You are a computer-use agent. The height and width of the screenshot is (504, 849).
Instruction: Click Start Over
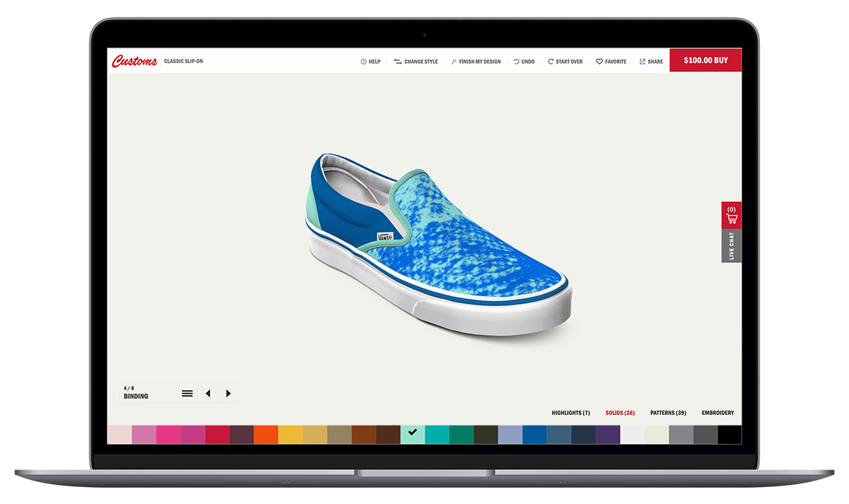[x=565, y=61]
